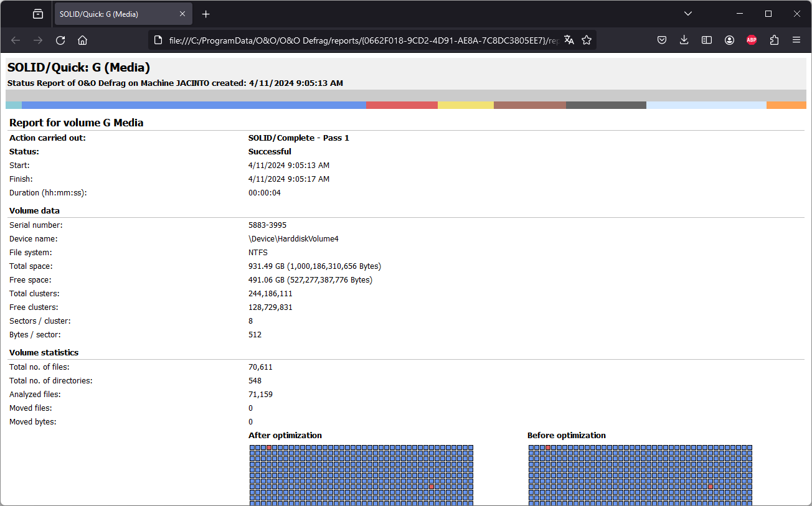
Task: Select total files '70,611' value
Action: (260, 367)
